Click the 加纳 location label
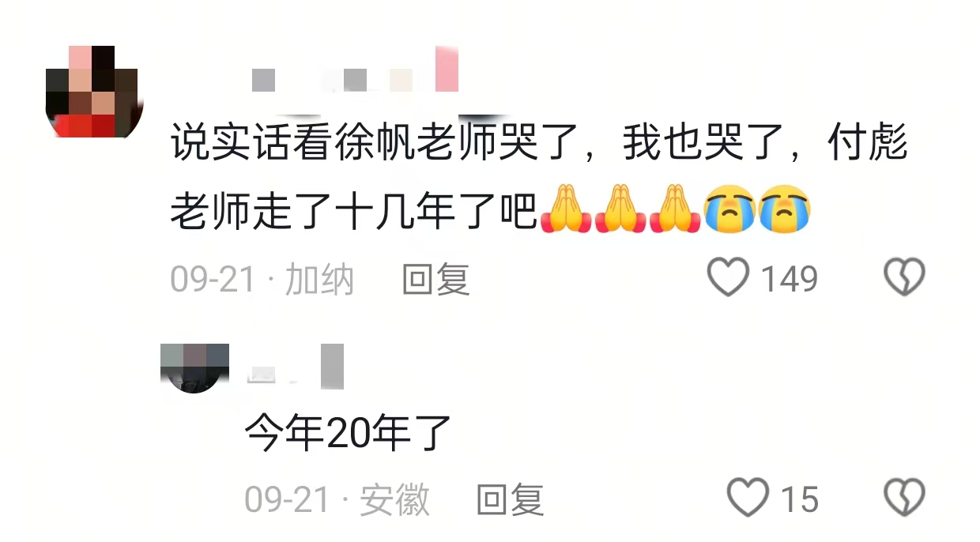The width and height of the screenshot is (980, 542). coord(319,279)
